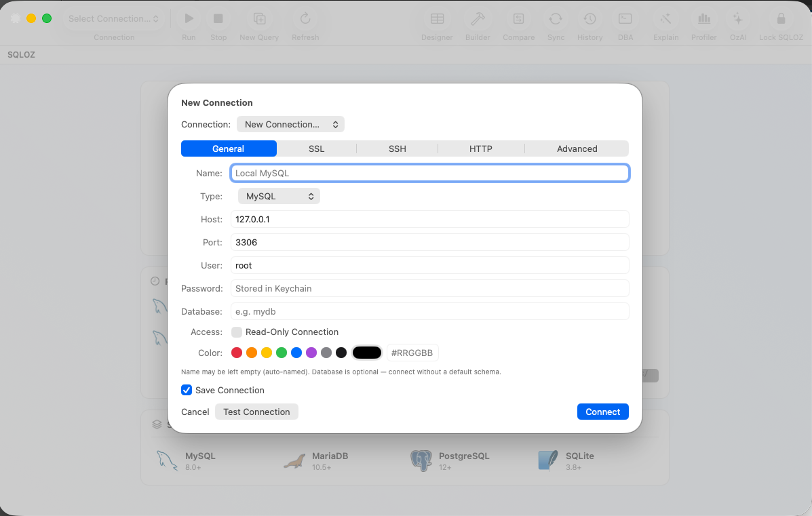Focus the Database name field

[x=430, y=312]
